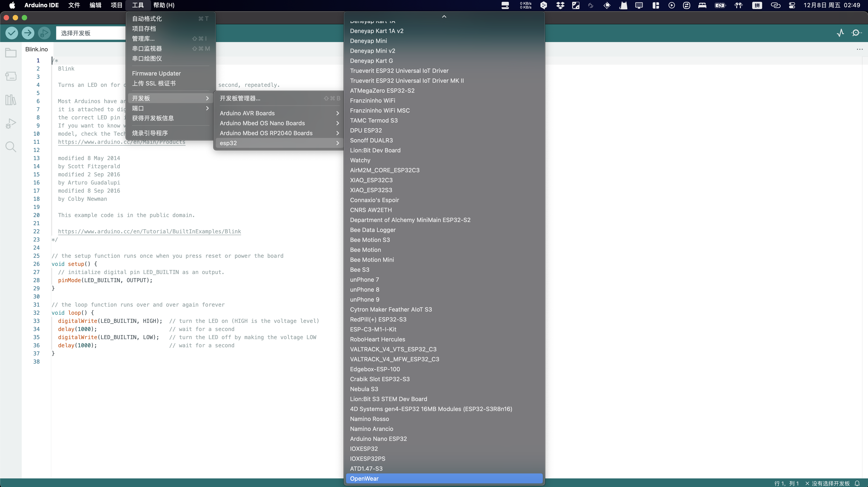Viewport: 868px width, 487px height.
Task: Click the Verify checkmark button
Action: coord(12,33)
